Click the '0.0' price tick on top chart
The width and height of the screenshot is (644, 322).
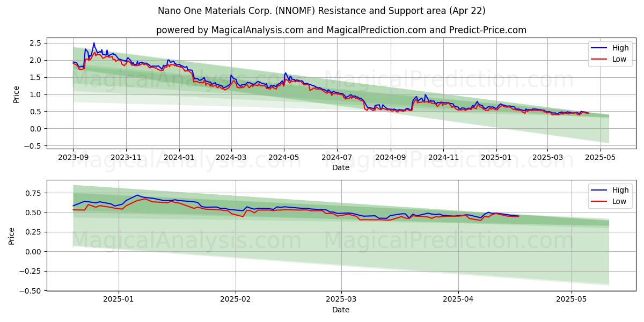tap(36, 129)
